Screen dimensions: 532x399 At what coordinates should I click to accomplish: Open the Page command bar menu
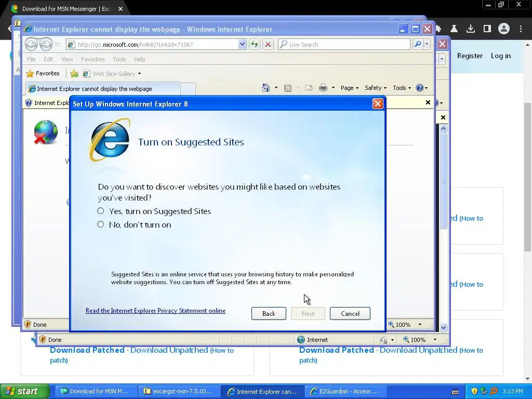350,88
